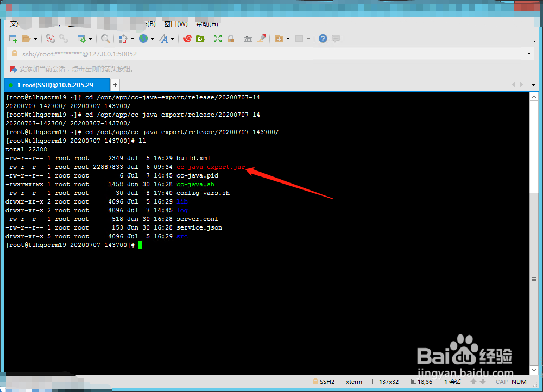543x392 pixels.
Task: Click the greyed Reconnect chain icon
Action: pyautogui.click(x=64, y=39)
